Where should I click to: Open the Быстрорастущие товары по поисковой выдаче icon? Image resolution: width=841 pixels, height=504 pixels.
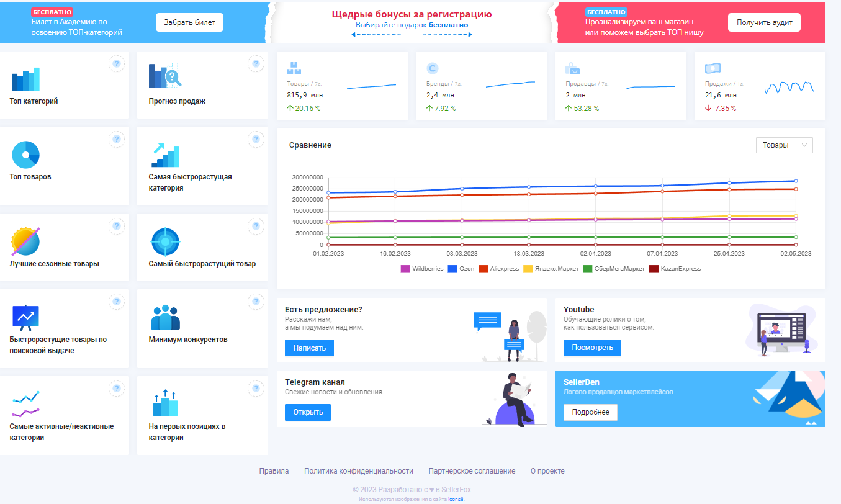click(x=25, y=317)
